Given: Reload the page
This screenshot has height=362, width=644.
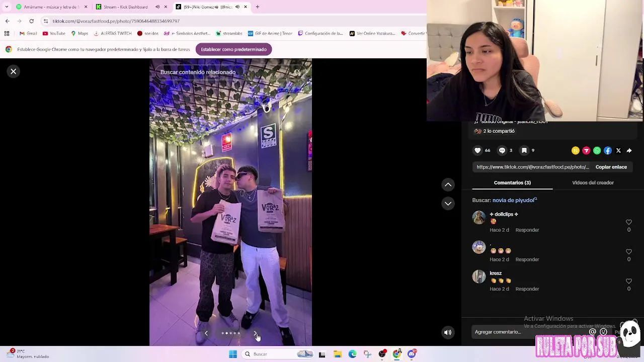Looking at the screenshot, I should tap(31, 21).
